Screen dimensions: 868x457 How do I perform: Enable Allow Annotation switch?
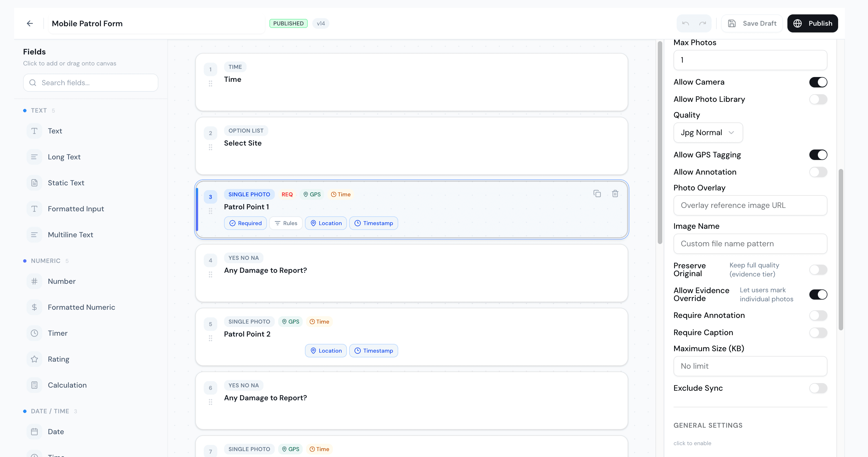coord(818,172)
